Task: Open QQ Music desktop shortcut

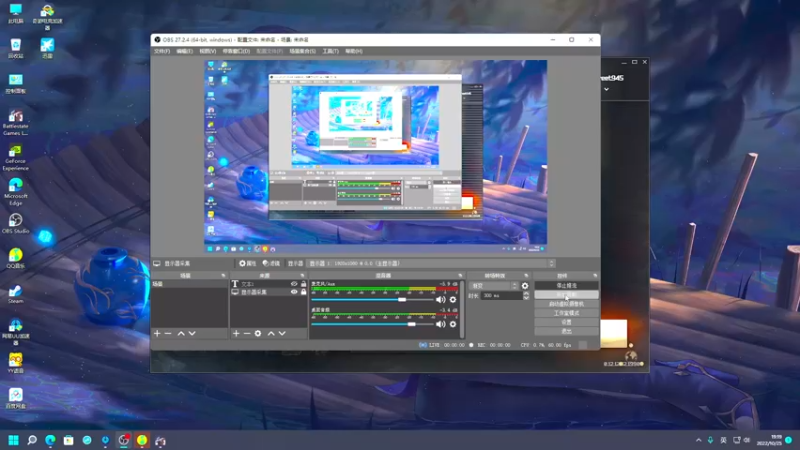Action: [x=15, y=258]
